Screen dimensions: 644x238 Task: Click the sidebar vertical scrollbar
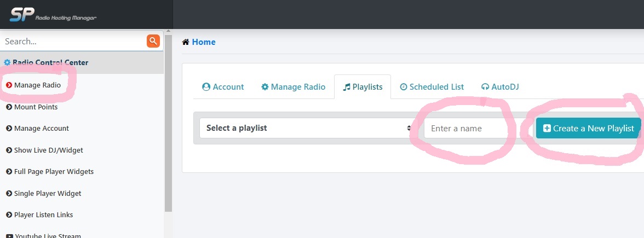point(169,123)
